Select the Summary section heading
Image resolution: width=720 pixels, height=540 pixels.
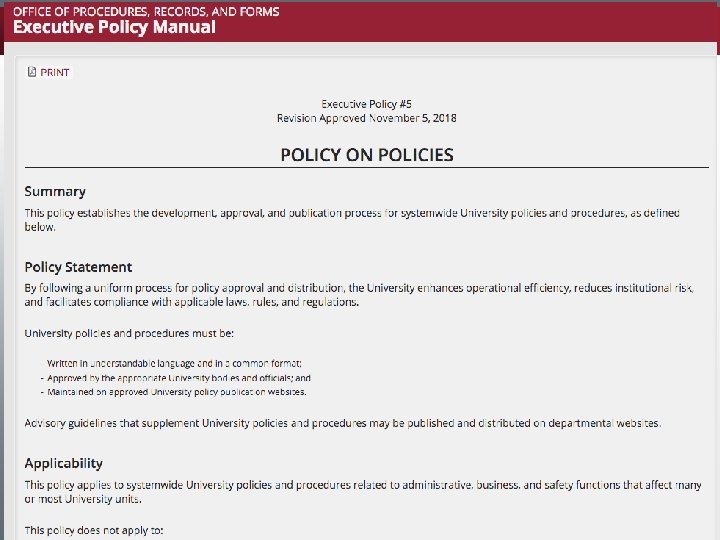click(x=55, y=191)
